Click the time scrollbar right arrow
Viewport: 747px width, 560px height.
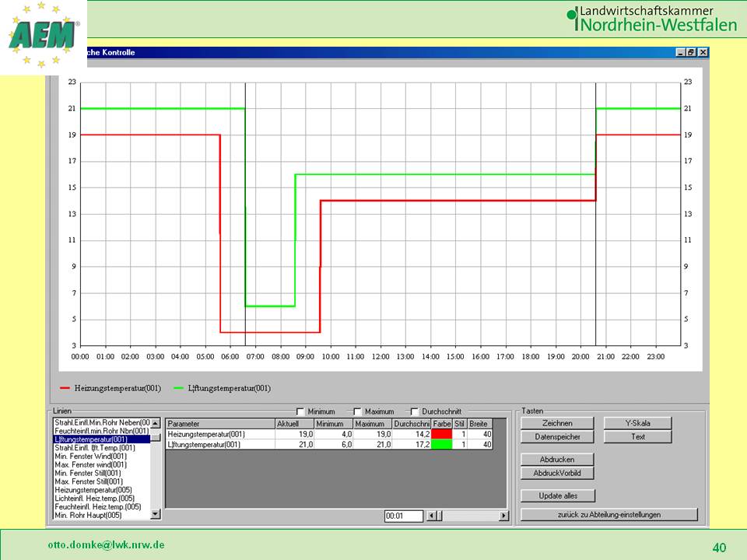503,516
